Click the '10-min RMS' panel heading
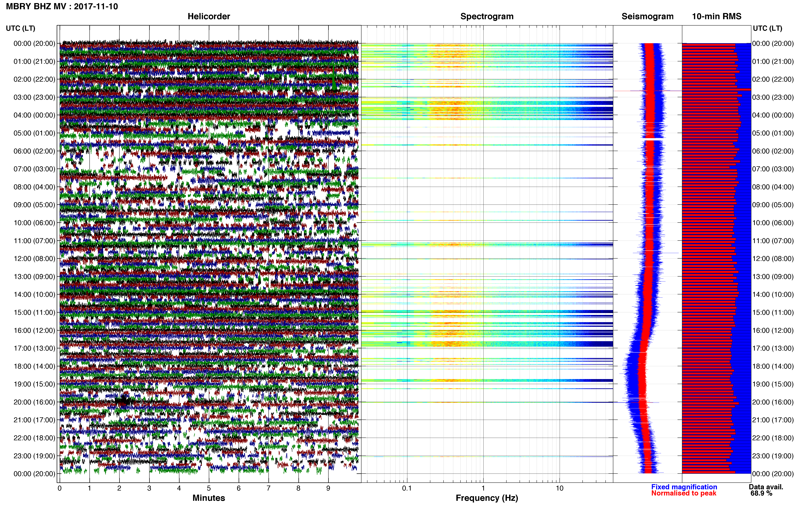 pyautogui.click(x=717, y=16)
